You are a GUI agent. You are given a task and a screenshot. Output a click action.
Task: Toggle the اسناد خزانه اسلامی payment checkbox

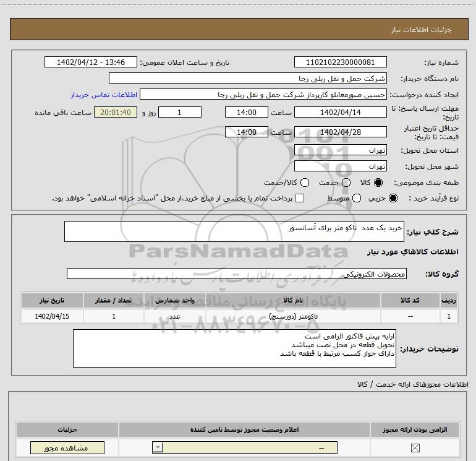point(300,198)
